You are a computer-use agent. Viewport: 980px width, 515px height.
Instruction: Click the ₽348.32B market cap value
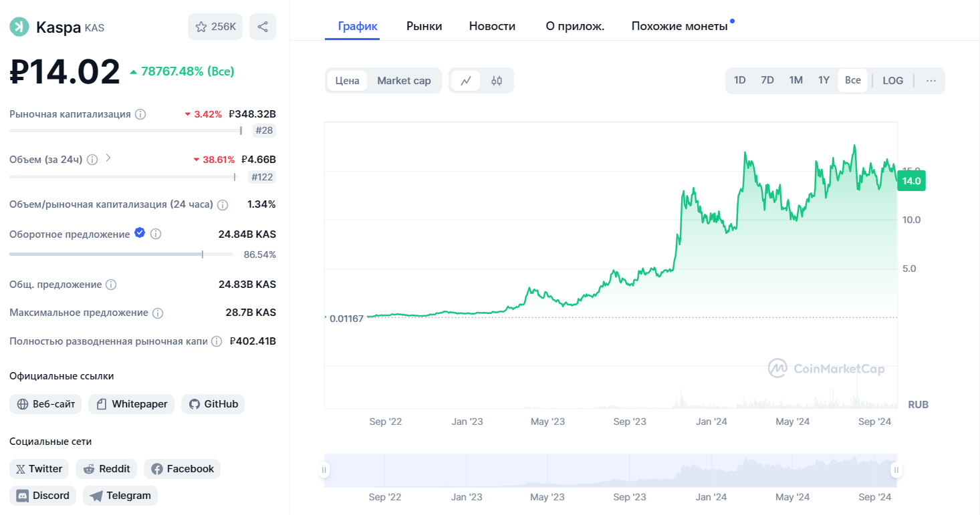(x=252, y=114)
